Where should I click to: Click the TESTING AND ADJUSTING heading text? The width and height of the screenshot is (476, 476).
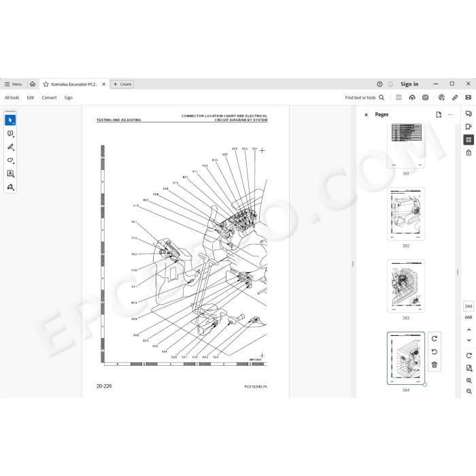point(119,120)
